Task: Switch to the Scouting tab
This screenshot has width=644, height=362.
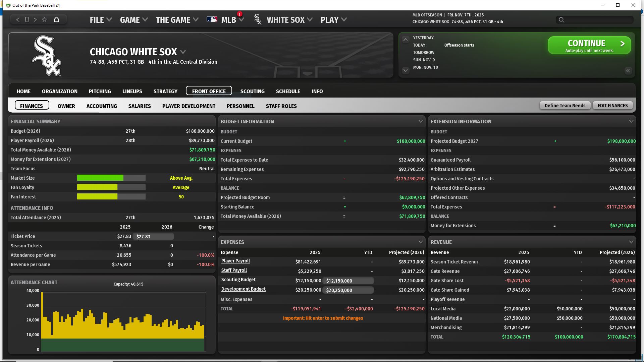Action: pyautogui.click(x=252, y=91)
